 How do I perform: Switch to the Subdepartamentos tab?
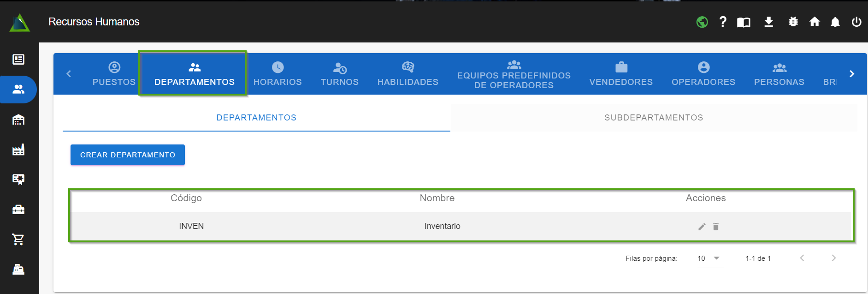point(653,118)
